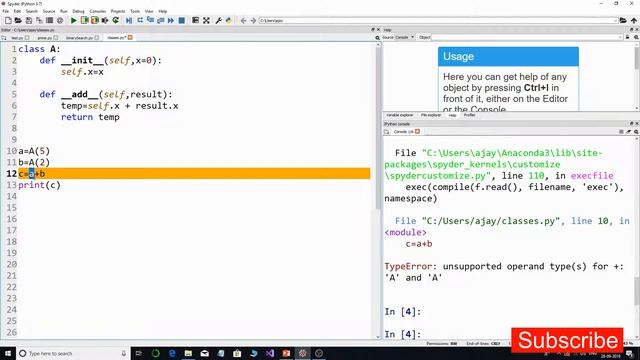The height and width of the screenshot is (360, 640).
Task: Open working directory path dropdown
Action: (616, 20)
